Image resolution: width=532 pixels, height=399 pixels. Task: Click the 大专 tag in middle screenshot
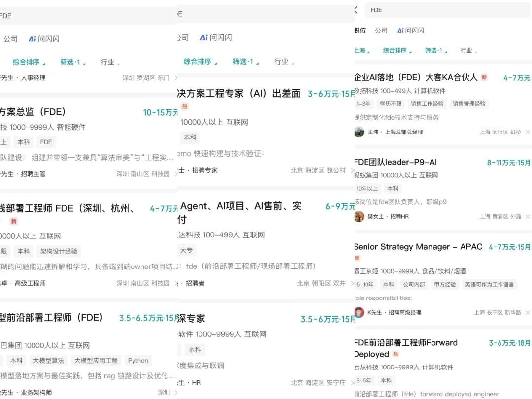click(186, 250)
